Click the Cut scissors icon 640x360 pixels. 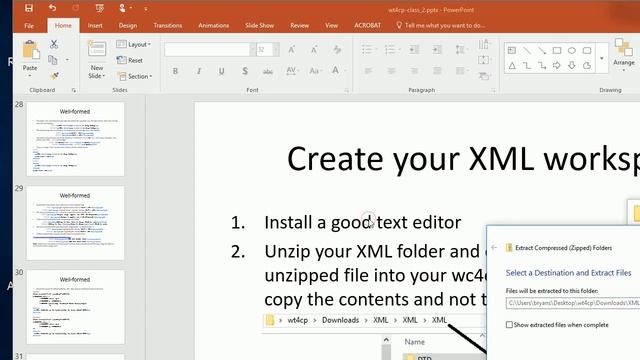tap(54, 44)
